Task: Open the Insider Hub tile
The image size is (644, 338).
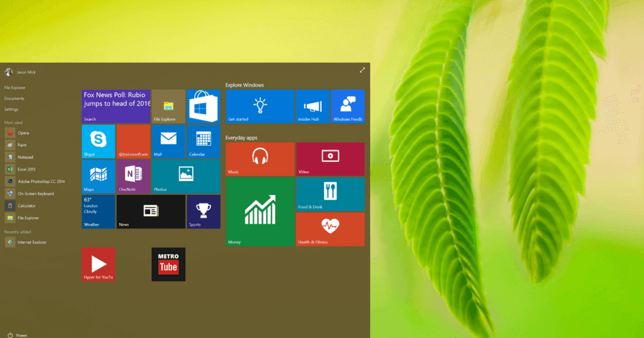Action: click(x=313, y=106)
